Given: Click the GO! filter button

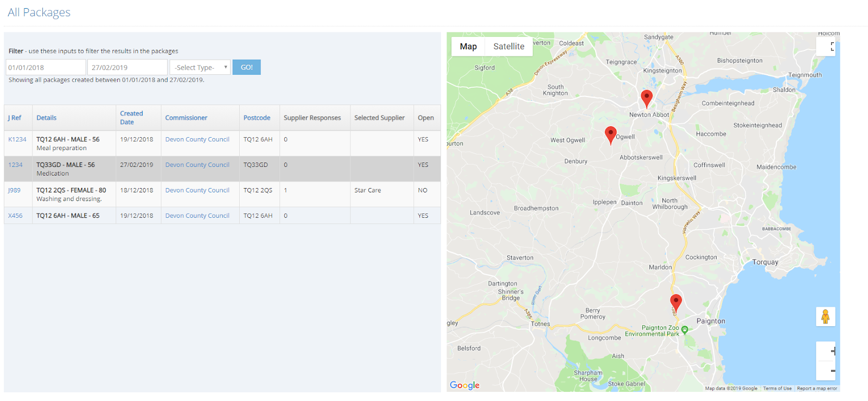Looking at the screenshot, I should click(x=247, y=67).
